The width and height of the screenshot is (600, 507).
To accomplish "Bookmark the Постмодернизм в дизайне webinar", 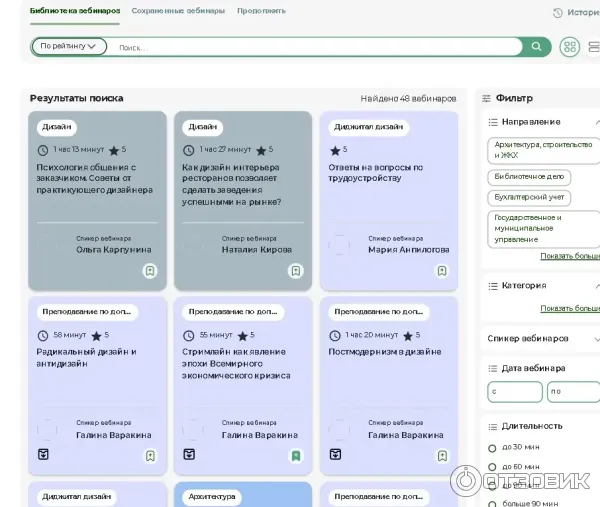I will (x=442, y=456).
